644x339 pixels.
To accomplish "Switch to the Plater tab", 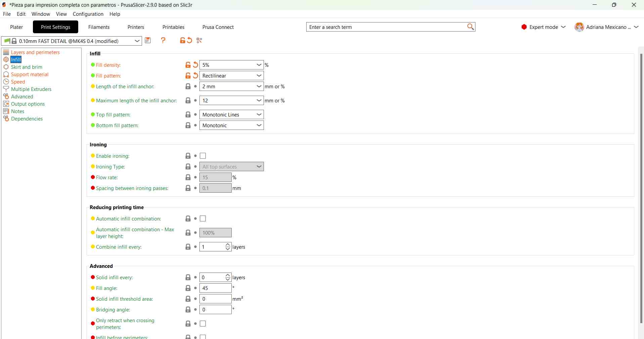I will click(x=16, y=27).
